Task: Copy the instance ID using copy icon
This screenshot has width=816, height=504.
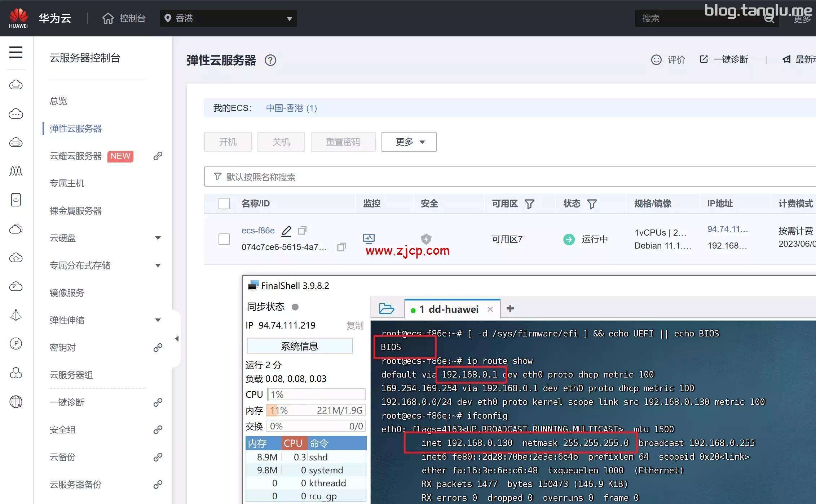Action: point(341,247)
